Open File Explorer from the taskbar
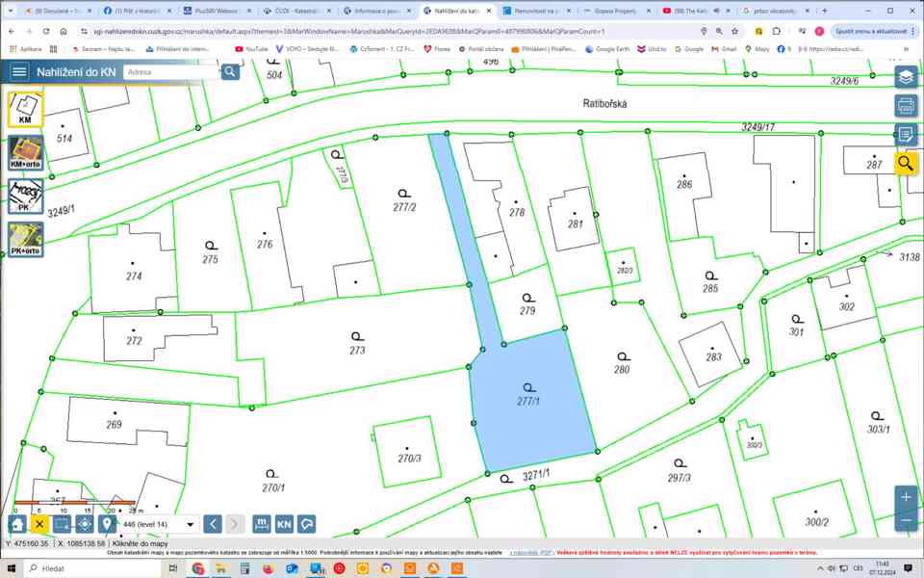Screen dimensions: 924x578 coord(221,568)
